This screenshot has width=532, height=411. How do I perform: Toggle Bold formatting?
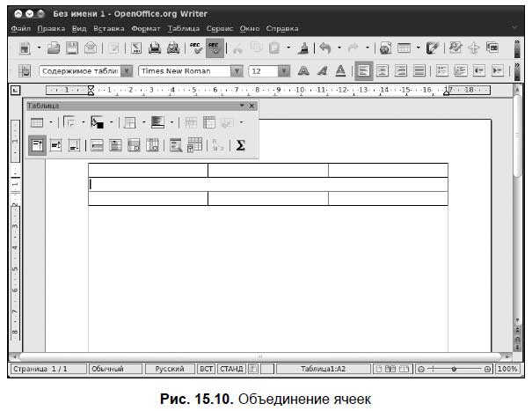pos(303,71)
